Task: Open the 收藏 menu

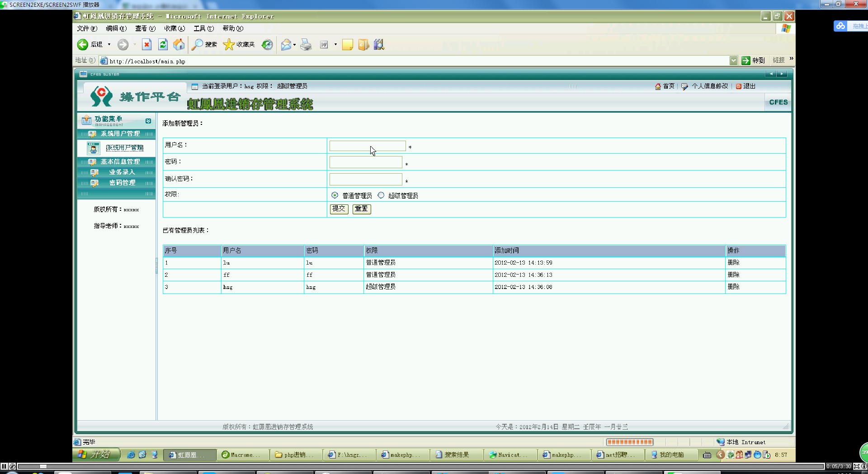Action: point(175,28)
